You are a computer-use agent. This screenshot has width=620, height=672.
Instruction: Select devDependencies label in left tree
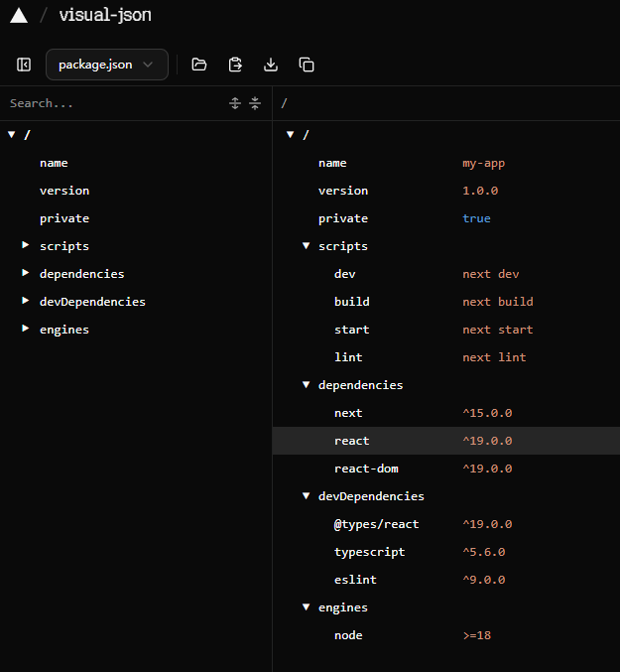click(x=92, y=302)
